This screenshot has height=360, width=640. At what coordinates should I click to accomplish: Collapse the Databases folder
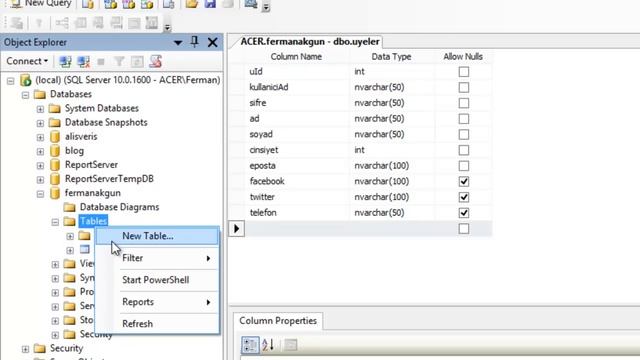(x=25, y=95)
